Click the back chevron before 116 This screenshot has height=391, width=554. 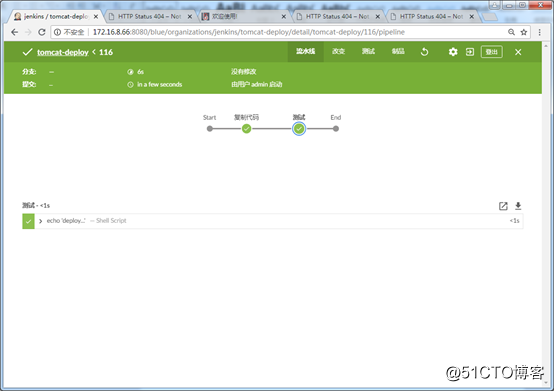[94, 52]
